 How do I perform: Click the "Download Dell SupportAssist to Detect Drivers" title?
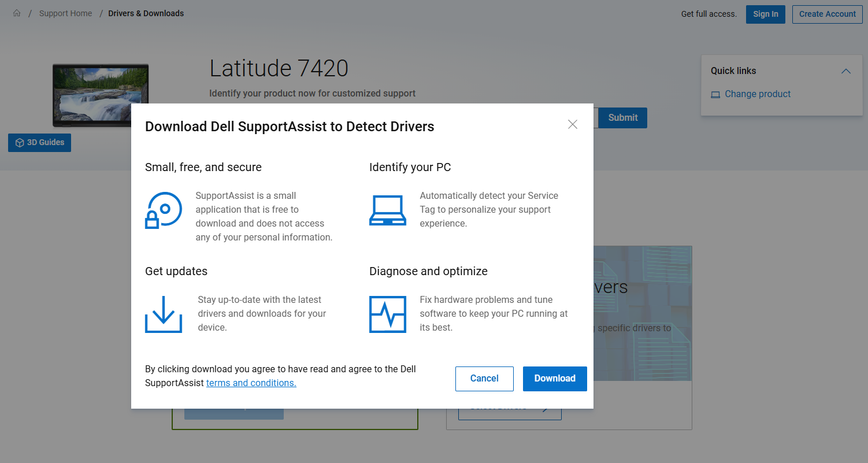(x=290, y=127)
